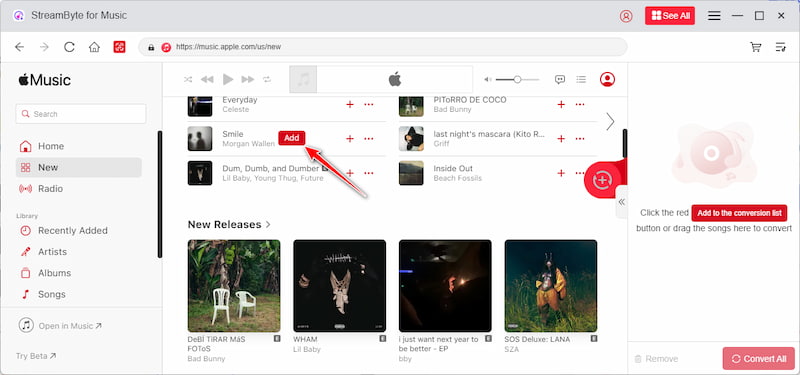Click the round red add-to-conversion-list button
The image size is (800, 375).
coord(603,180)
